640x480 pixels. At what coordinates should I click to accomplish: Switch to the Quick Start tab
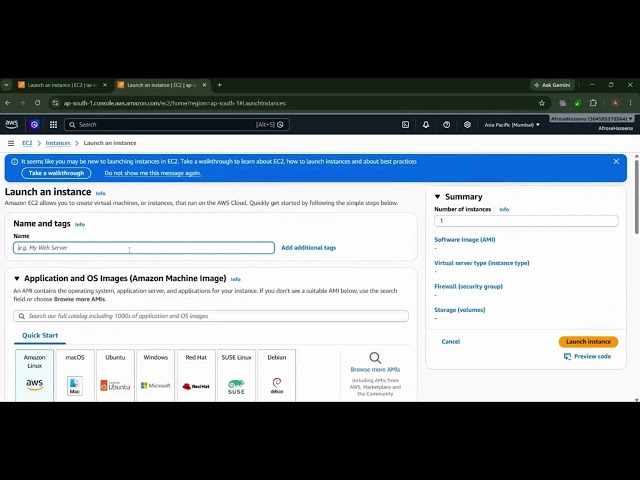[x=40, y=335]
